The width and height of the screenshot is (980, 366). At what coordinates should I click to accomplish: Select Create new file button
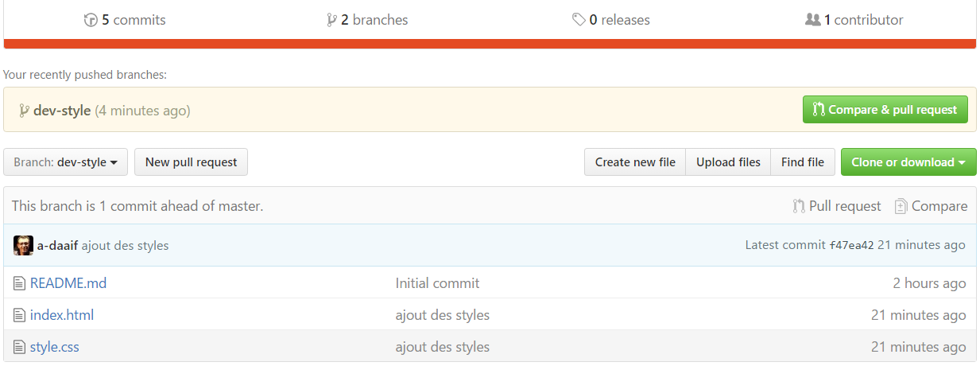[634, 162]
